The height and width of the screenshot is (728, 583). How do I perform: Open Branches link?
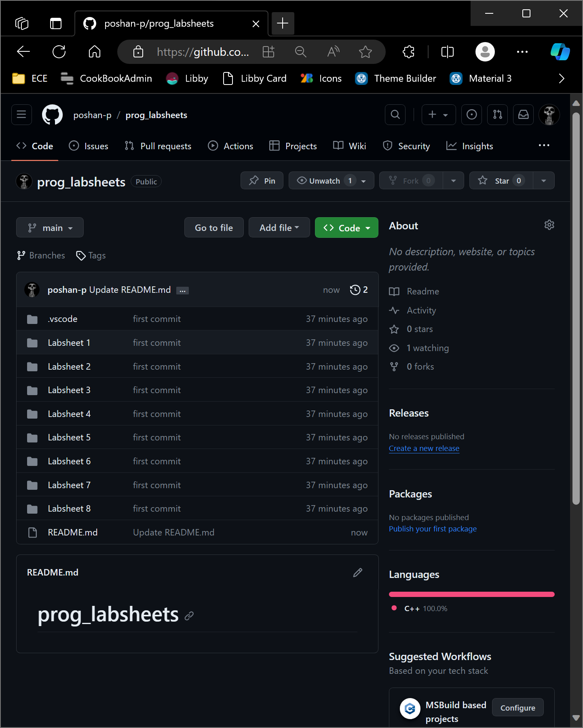[41, 256]
